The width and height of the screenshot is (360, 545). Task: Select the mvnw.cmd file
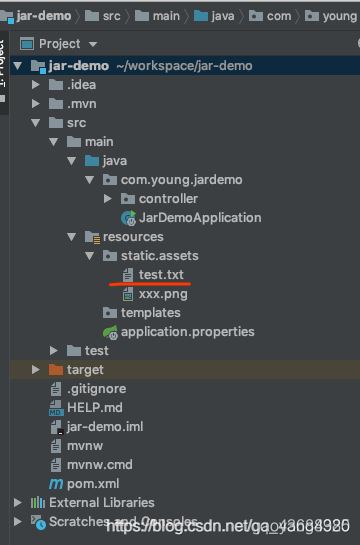(x=99, y=465)
